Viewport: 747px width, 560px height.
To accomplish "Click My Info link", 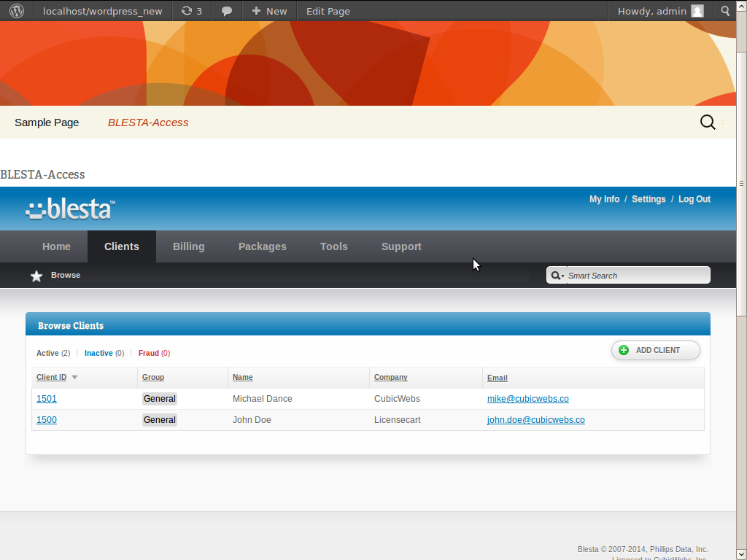I will click(604, 199).
